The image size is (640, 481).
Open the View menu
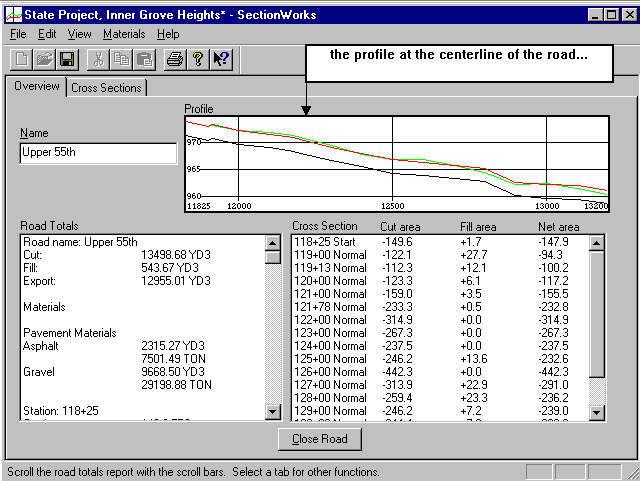79,34
